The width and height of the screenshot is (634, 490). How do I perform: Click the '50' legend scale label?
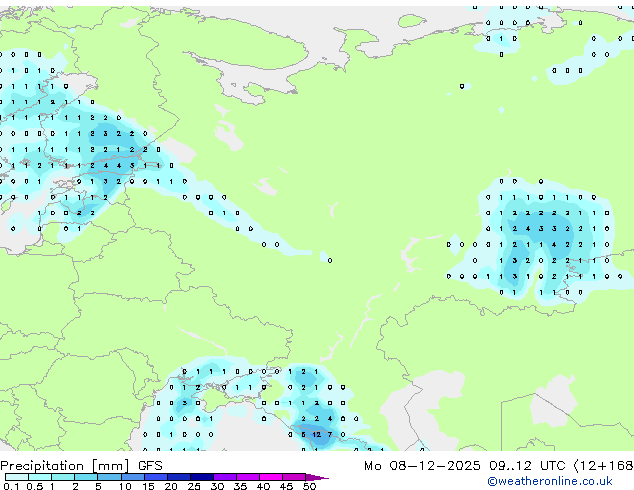309,486
